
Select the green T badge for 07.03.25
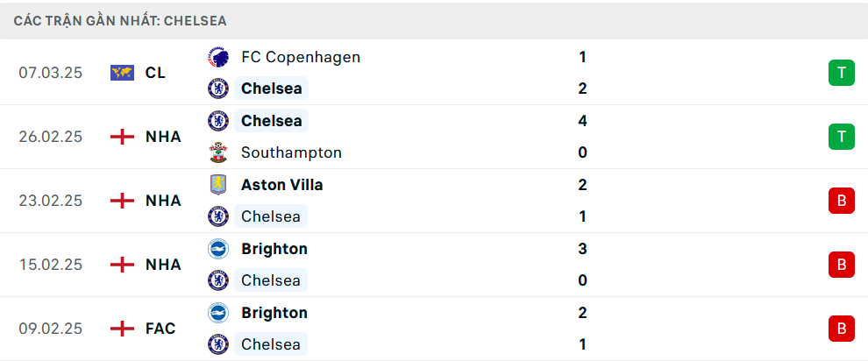[841, 73]
